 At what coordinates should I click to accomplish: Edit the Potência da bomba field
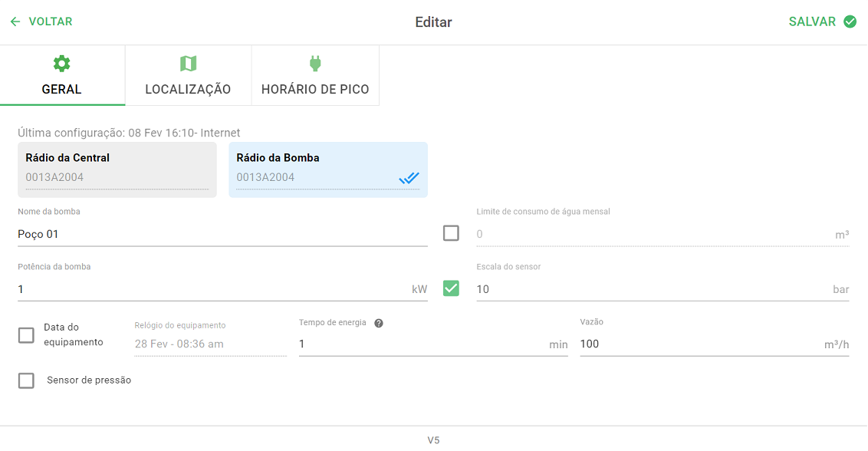[222, 289]
